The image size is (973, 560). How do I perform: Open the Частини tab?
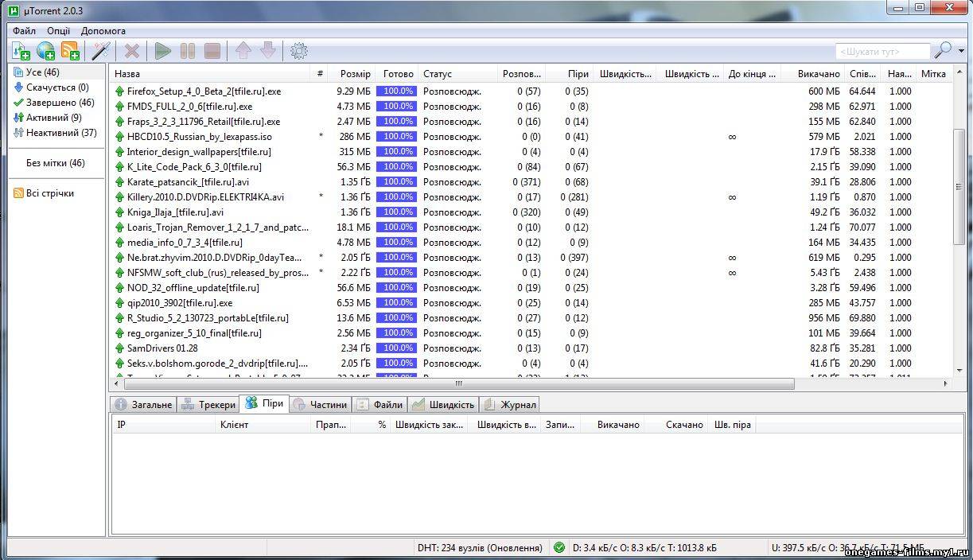[320, 404]
